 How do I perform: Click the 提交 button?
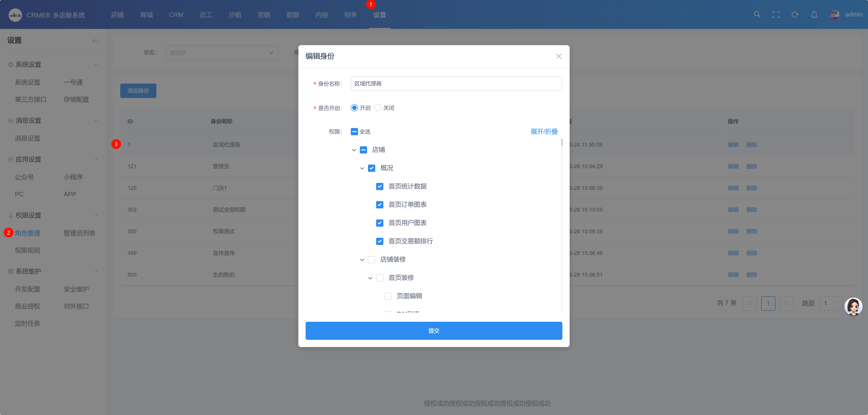point(434,331)
